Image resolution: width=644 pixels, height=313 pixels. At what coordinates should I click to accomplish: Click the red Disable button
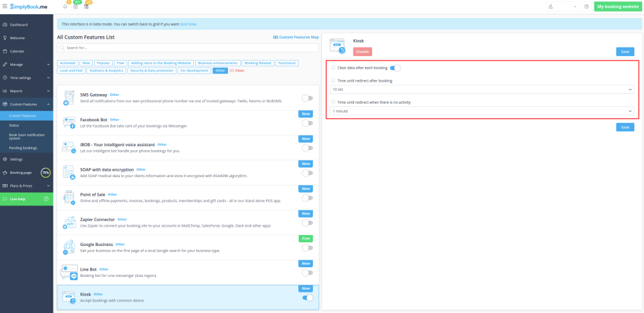click(x=363, y=52)
